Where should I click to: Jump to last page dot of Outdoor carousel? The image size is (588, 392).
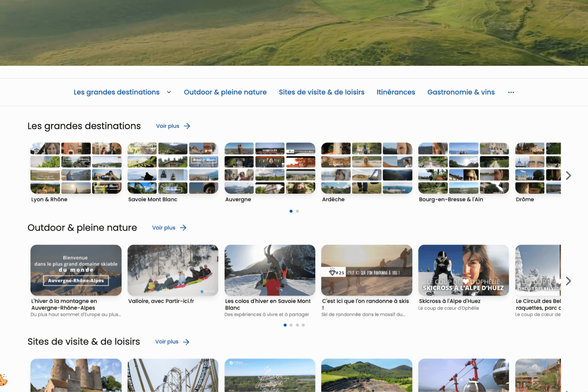click(303, 325)
